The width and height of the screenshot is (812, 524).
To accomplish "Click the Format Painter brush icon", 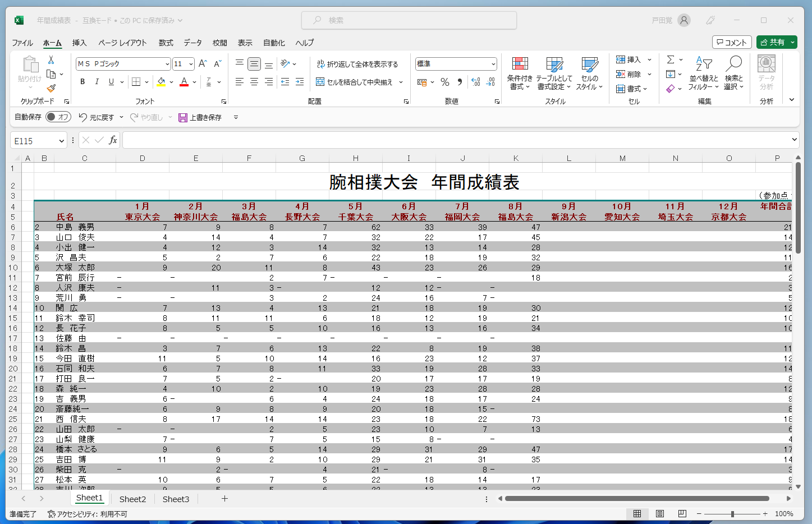I will tap(51, 88).
